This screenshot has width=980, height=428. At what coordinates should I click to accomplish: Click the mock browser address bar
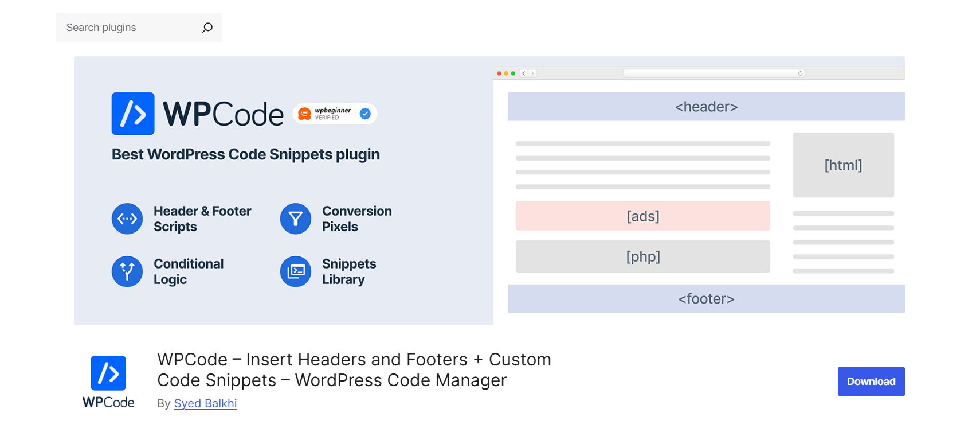click(x=714, y=73)
